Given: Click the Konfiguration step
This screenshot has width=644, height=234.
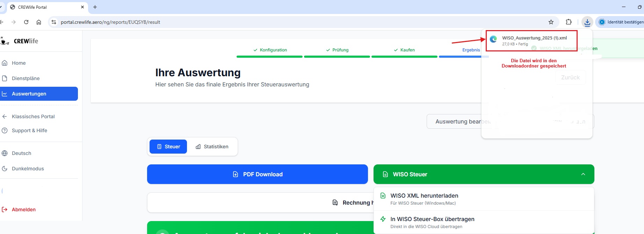Looking at the screenshot, I should click(x=270, y=50).
